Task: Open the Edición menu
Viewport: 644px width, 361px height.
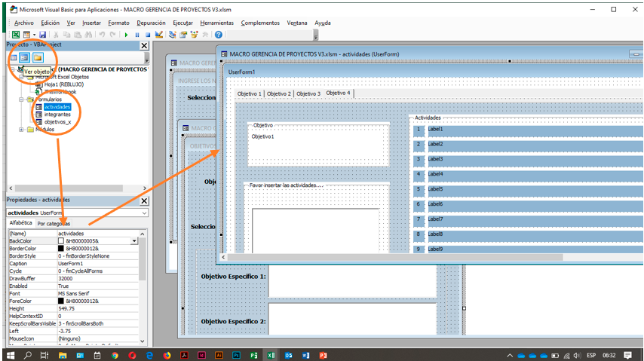Action: pyautogui.click(x=50, y=23)
